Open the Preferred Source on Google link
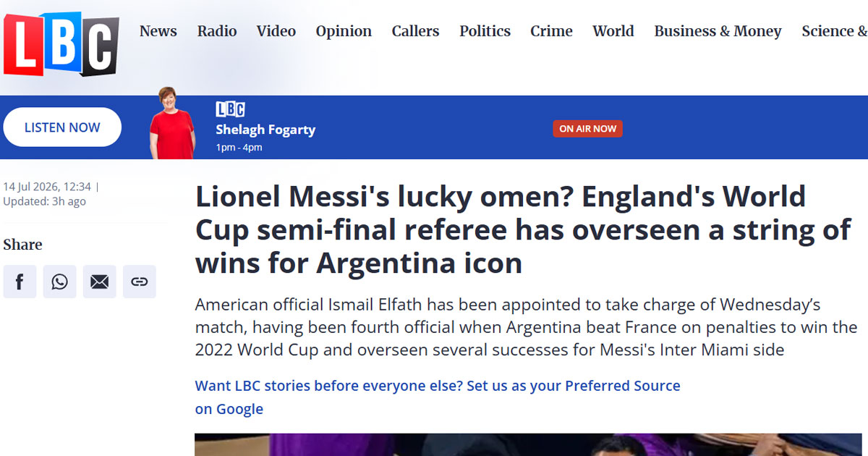 point(438,397)
